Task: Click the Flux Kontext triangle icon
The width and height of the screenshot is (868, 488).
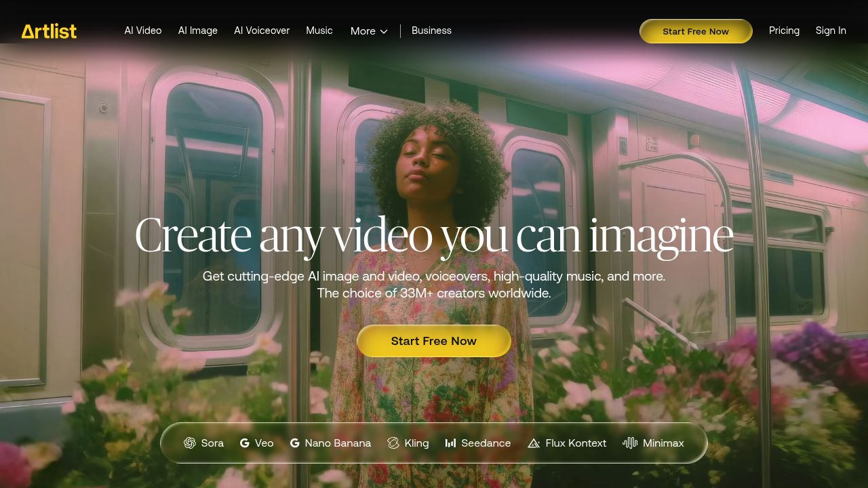Action: click(534, 443)
